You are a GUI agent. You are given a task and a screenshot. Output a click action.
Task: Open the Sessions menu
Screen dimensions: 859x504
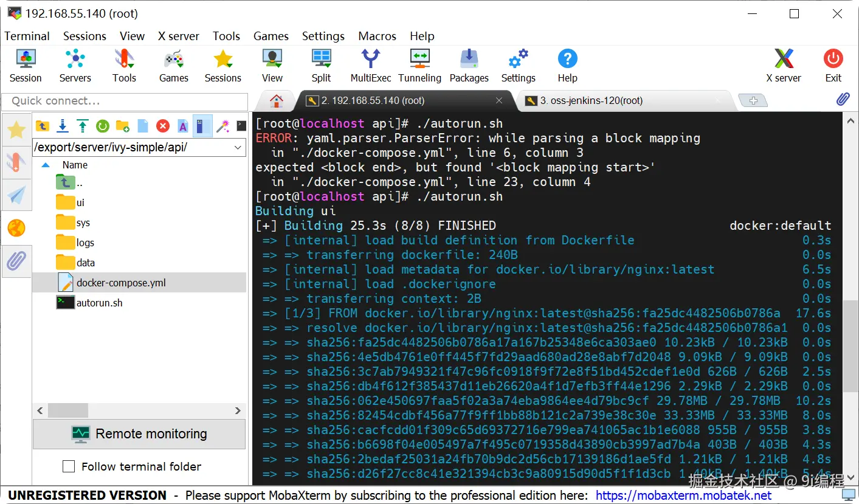85,36
